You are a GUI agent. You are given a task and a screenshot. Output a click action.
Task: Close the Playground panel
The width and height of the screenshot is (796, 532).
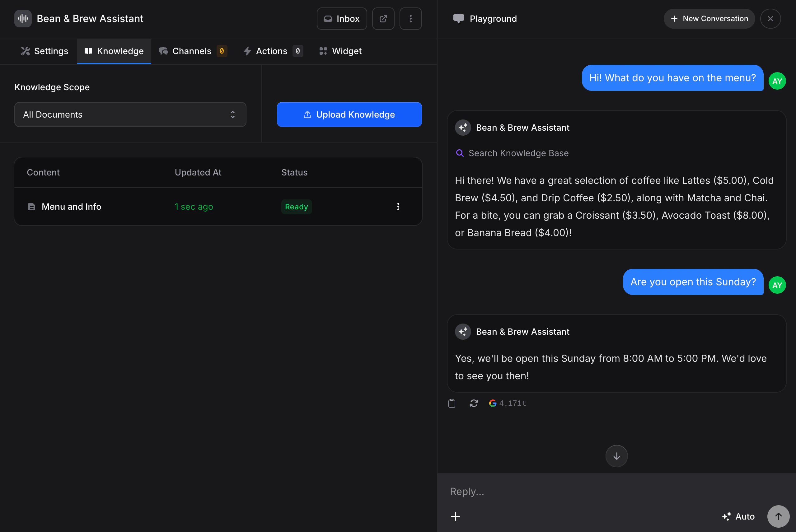(770, 19)
